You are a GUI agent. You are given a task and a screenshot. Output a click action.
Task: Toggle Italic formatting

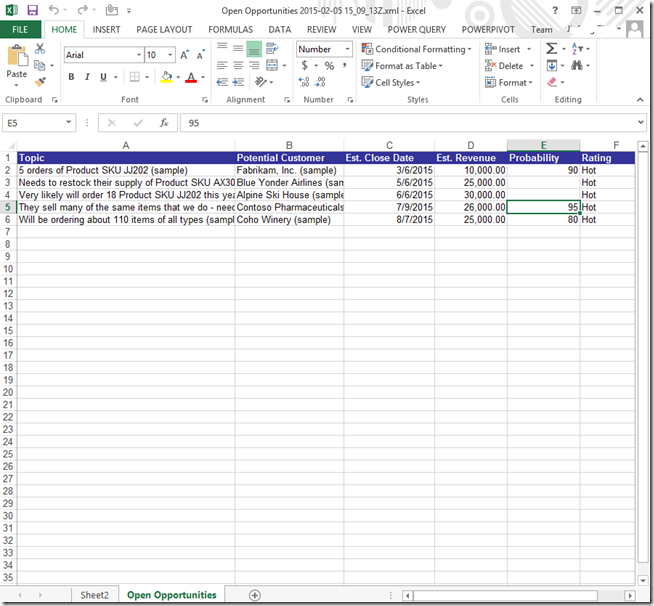pyautogui.click(x=87, y=77)
